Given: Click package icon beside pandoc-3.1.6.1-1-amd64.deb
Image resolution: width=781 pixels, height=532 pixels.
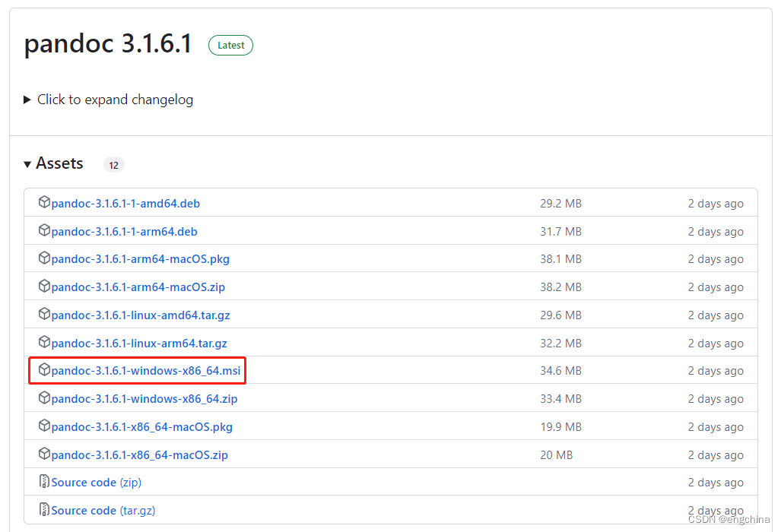Looking at the screenshot, I should [x=44, y=202].
